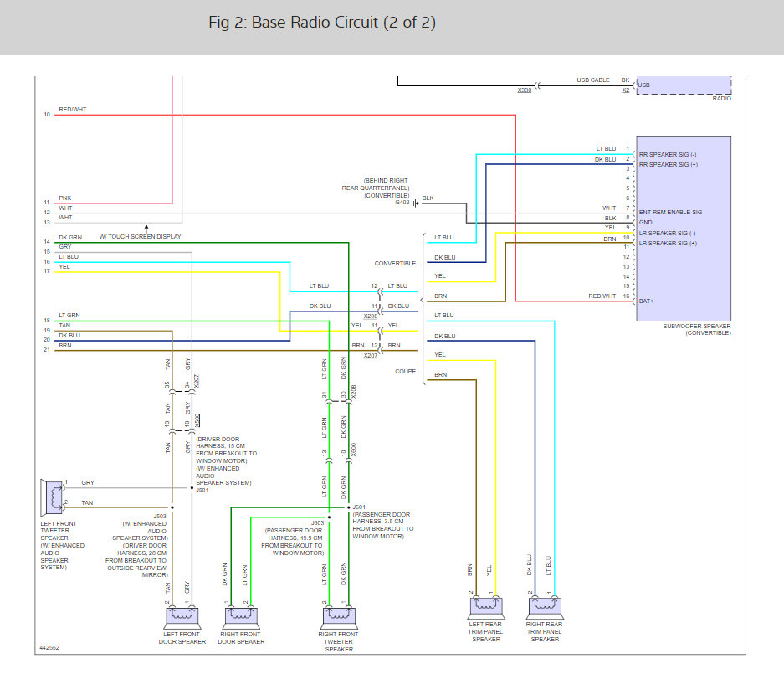Click the 'GND' pin label
The width and height of the screenshot is (784, 679).
645,222
